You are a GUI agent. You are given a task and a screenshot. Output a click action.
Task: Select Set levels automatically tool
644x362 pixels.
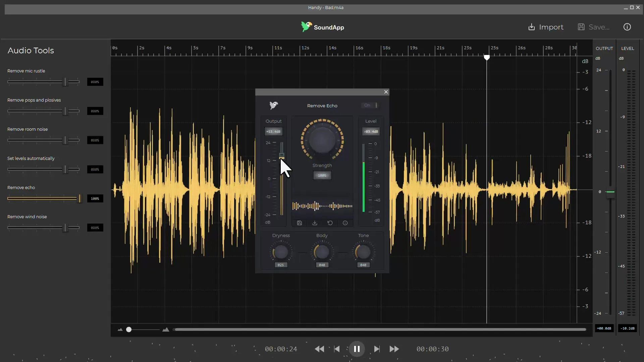coord(31,158)
